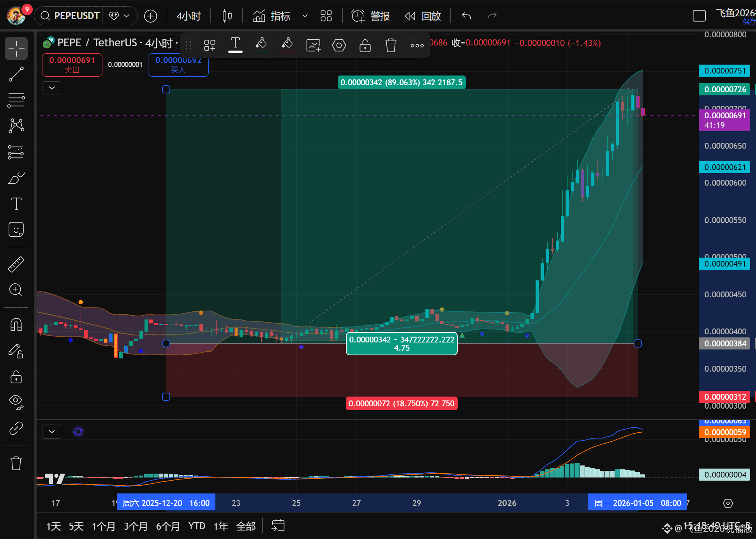Collapse the main chart legend chevron
Image resolution: width=756 pixels, height=539 pixels.
[x=52, y=88]
